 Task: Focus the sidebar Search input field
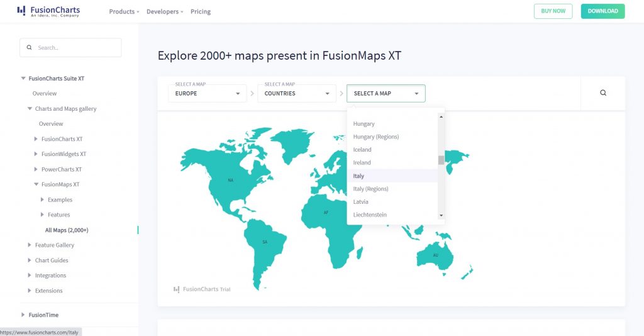75,48
